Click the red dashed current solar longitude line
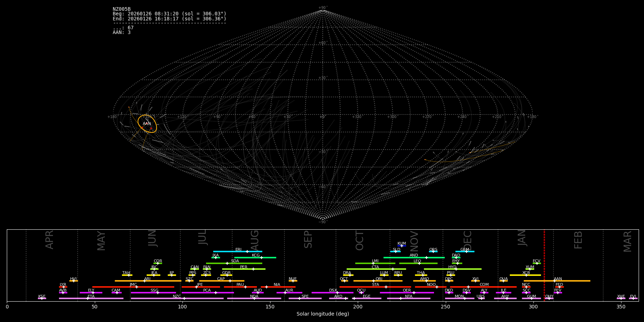This screenshot has width=644, height=322. pos(544,265)
